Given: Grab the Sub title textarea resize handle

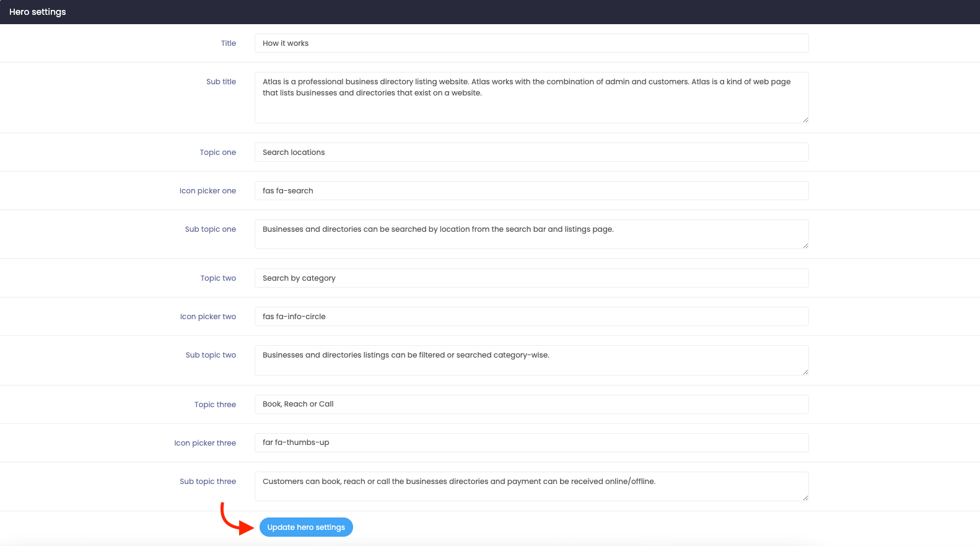Looking at the screenshot, I should [x=805, y=120].
